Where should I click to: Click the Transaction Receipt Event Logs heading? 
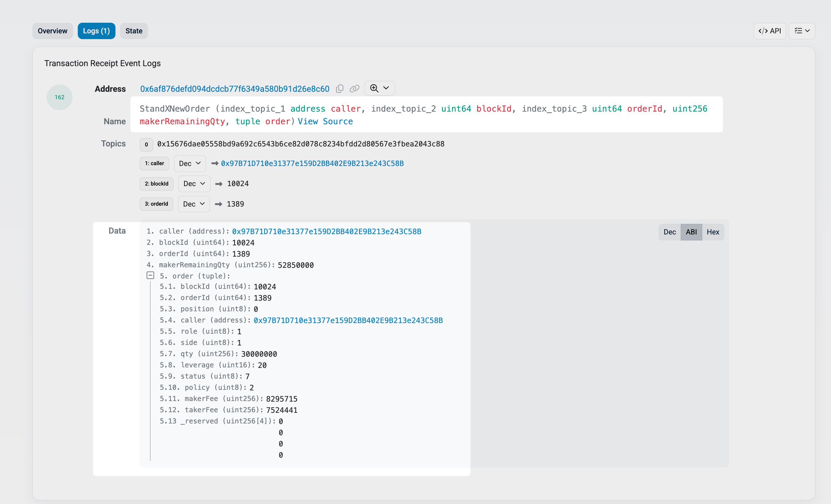click(x=103, y=63)
